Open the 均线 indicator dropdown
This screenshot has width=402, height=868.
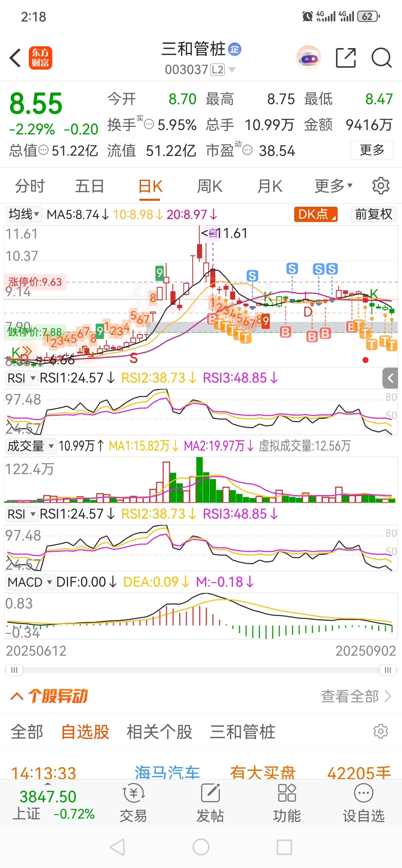coord(24,214)
